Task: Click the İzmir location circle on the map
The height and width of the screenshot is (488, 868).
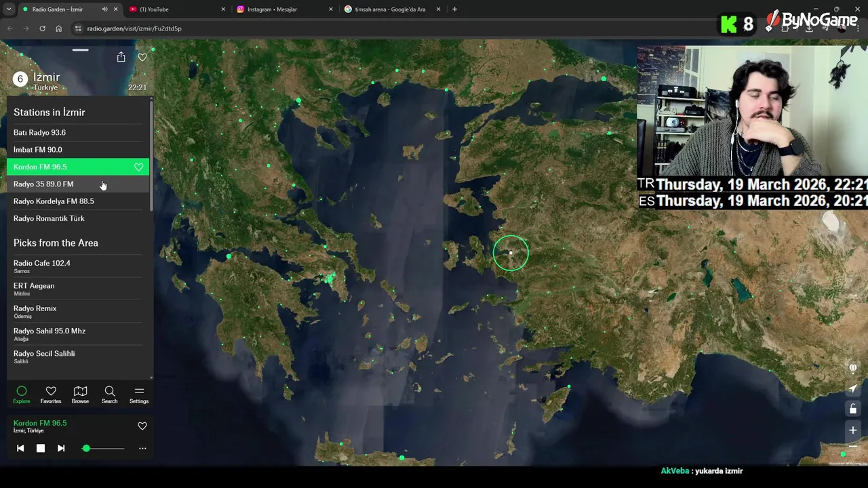Action: (x=511, y=253)
